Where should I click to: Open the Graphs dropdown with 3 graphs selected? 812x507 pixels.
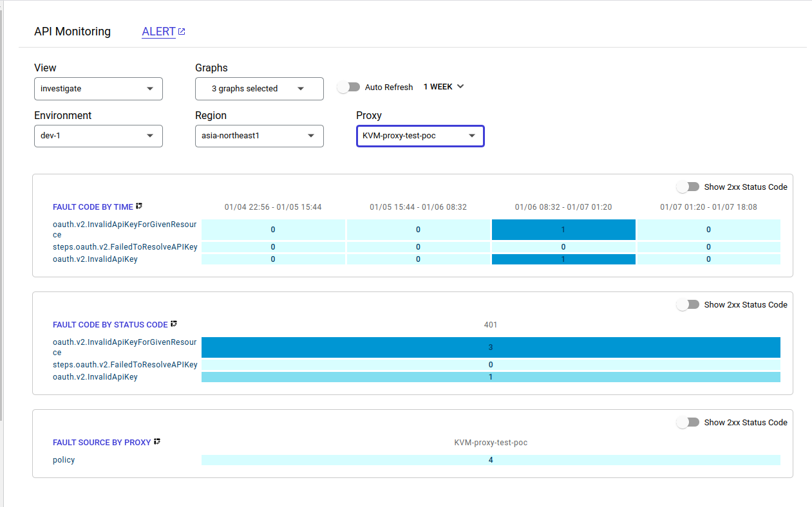260,89
